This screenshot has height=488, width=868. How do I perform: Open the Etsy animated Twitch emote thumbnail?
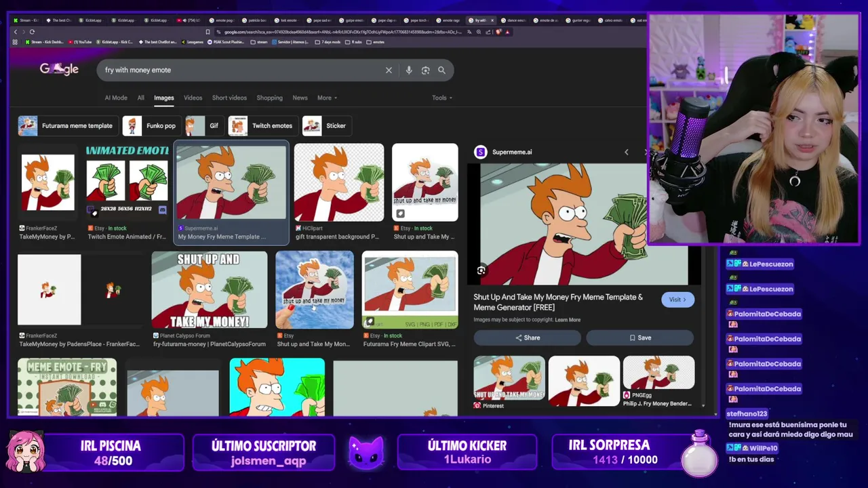[127, 182]
